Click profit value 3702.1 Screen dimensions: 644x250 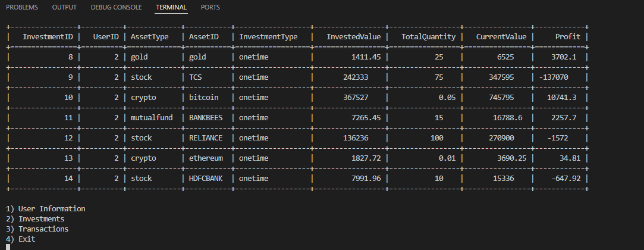click(x=564, y=57)
